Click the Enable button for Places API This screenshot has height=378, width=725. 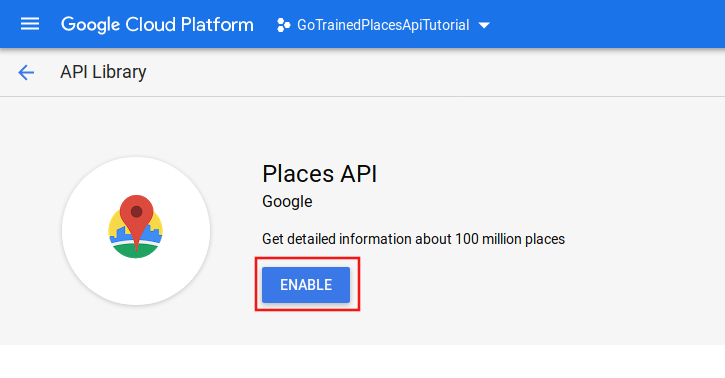[x=306, y=285]
